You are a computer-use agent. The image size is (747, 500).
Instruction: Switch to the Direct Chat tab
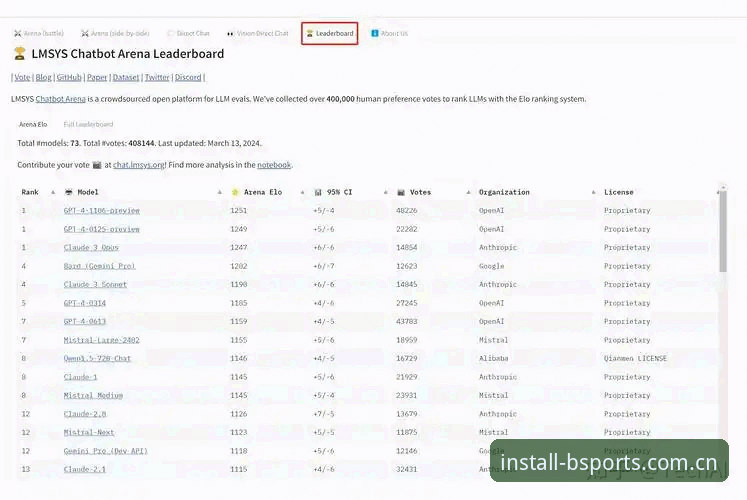188,33
